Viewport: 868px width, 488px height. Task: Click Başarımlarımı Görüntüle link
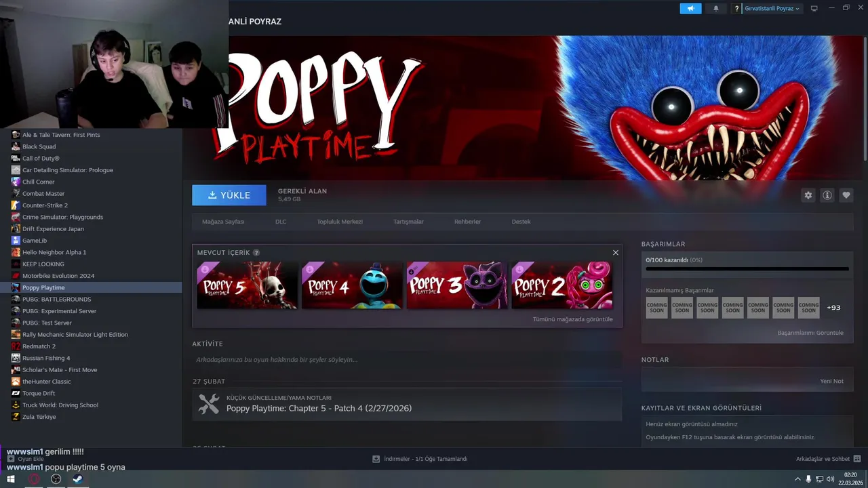[810, 333]
